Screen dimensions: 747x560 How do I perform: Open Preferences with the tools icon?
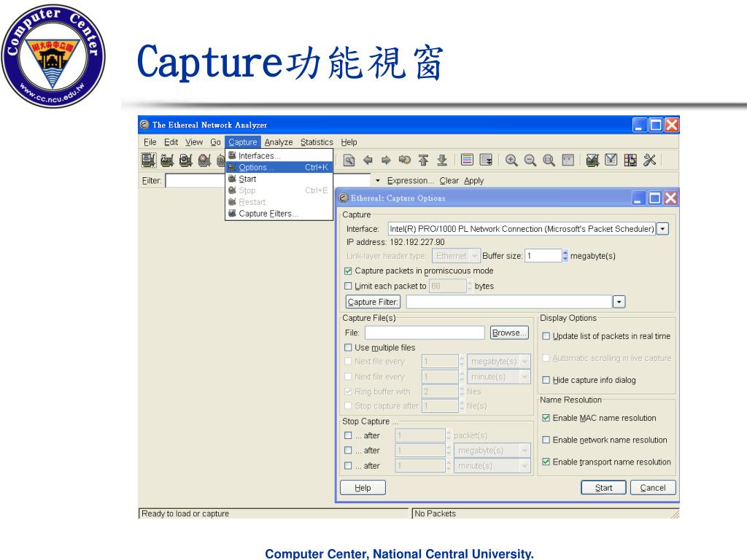(649, 160)
